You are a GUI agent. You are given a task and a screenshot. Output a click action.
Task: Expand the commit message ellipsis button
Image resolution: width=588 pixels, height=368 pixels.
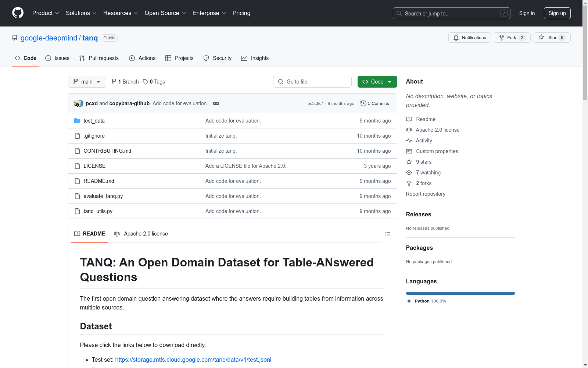click(x=216, y=103)
